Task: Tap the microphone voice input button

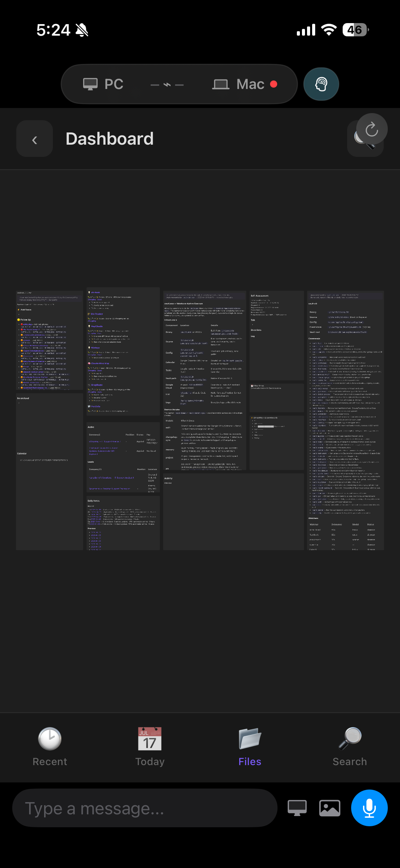Action: click(369, 808)
